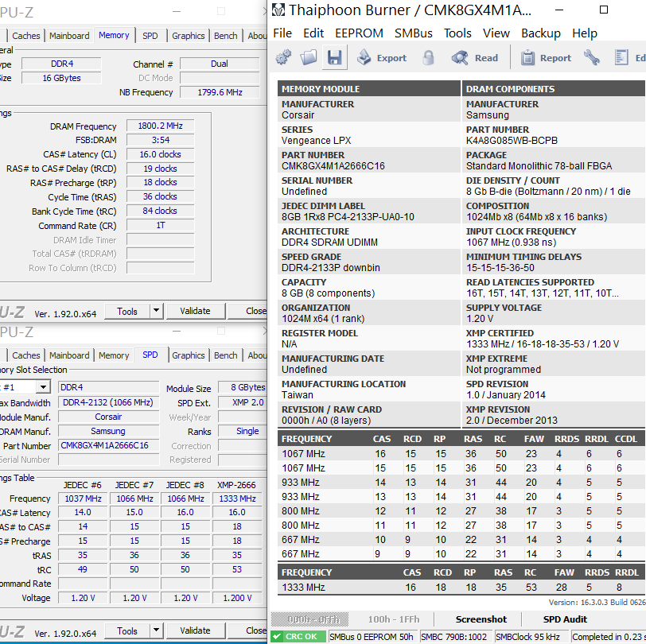
Task: Select the 100h - 1FFh page tab
Action: [394, 619]
